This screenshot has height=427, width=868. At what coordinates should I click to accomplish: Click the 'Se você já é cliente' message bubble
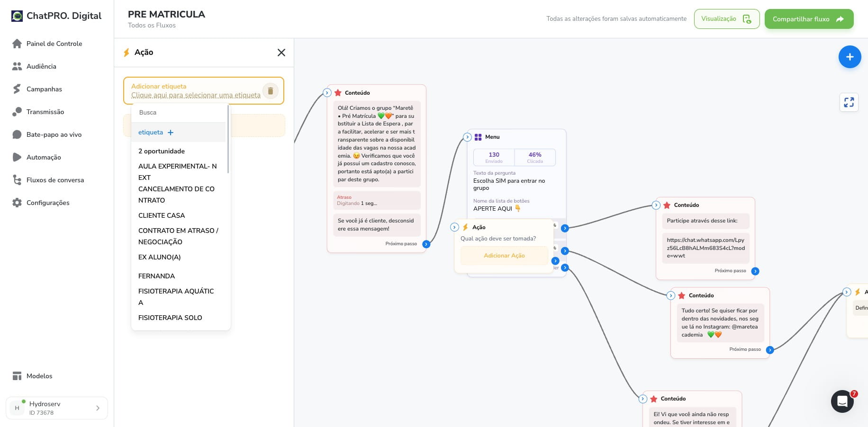click(x=377, y=225)
